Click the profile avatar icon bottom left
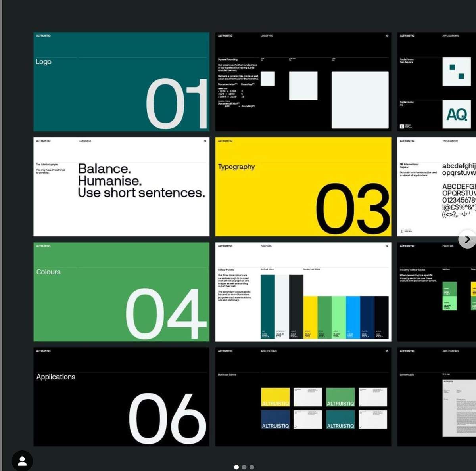Viewport: 476px width, 471px height. (x=23, y=460)
